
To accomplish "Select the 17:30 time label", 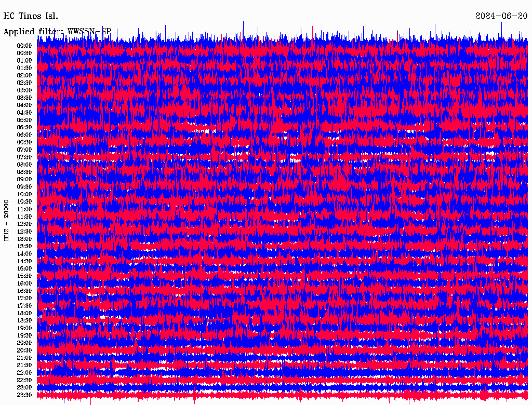I will (24, 306).
